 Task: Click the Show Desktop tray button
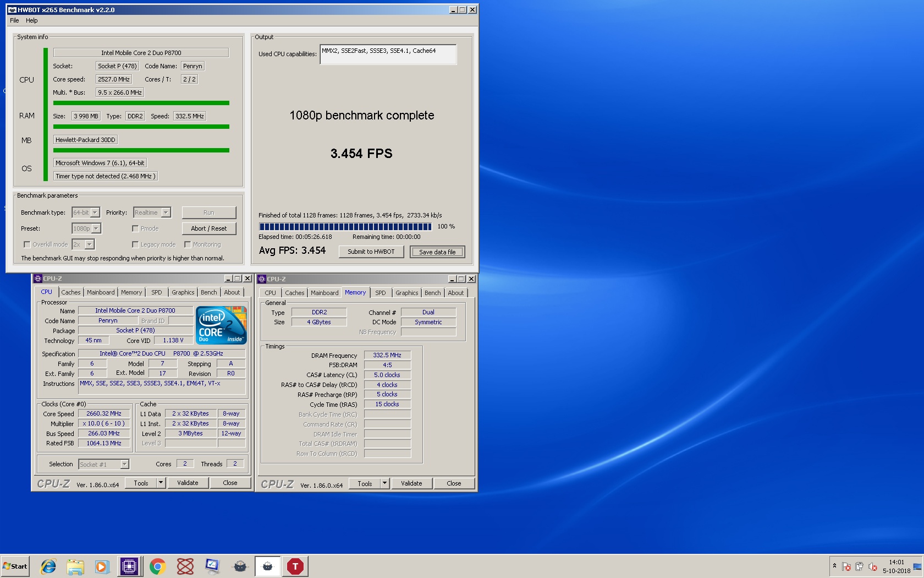coord(917,566)
